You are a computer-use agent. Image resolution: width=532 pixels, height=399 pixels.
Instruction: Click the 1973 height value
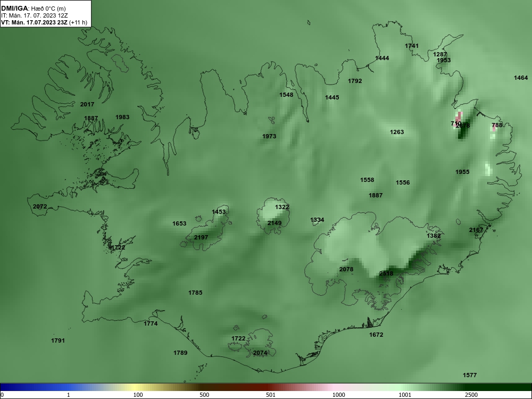point(269,136)
